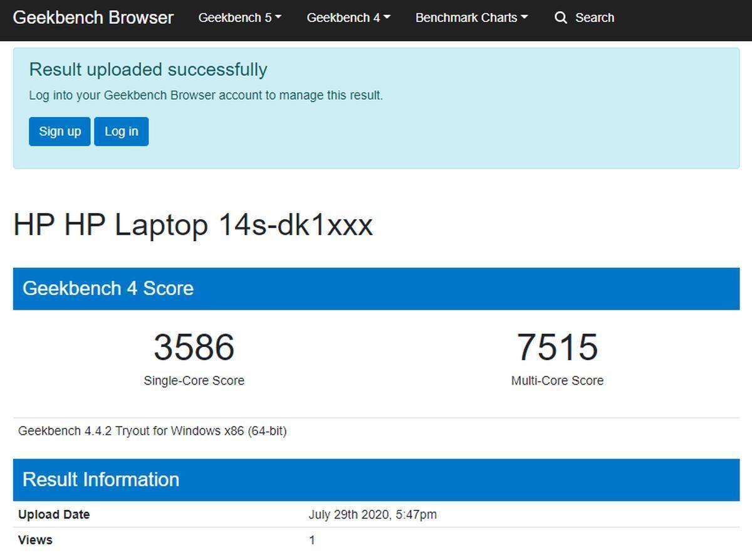The image size is (752, 560).
Task: Click the Result Information header
Action: pos(376,480)
